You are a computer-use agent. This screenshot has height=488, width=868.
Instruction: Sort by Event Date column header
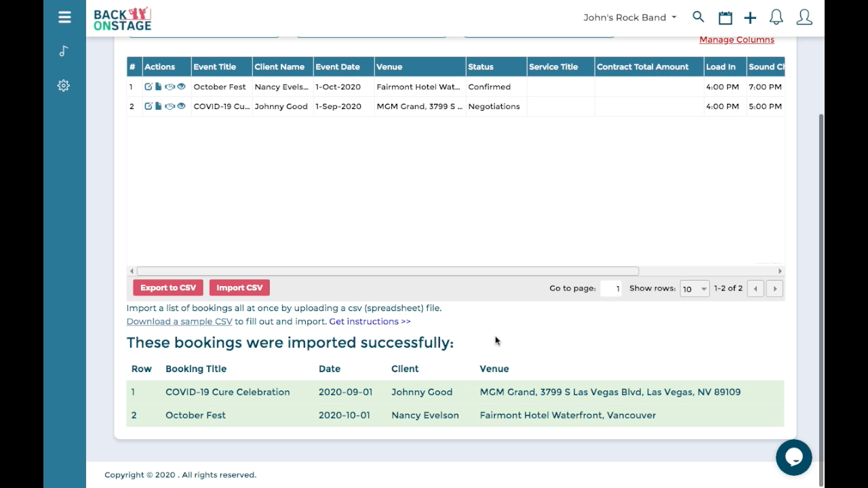click(x=343, y=66)
